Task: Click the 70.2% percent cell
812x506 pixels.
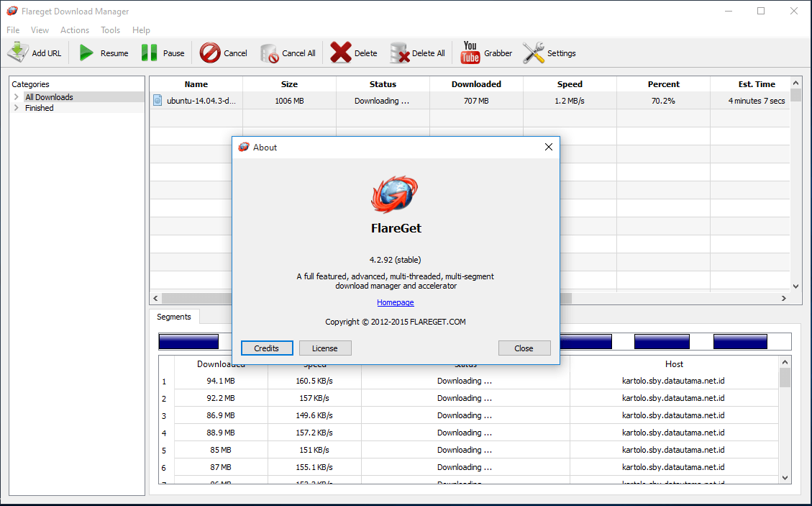Action: pos(663,101)
